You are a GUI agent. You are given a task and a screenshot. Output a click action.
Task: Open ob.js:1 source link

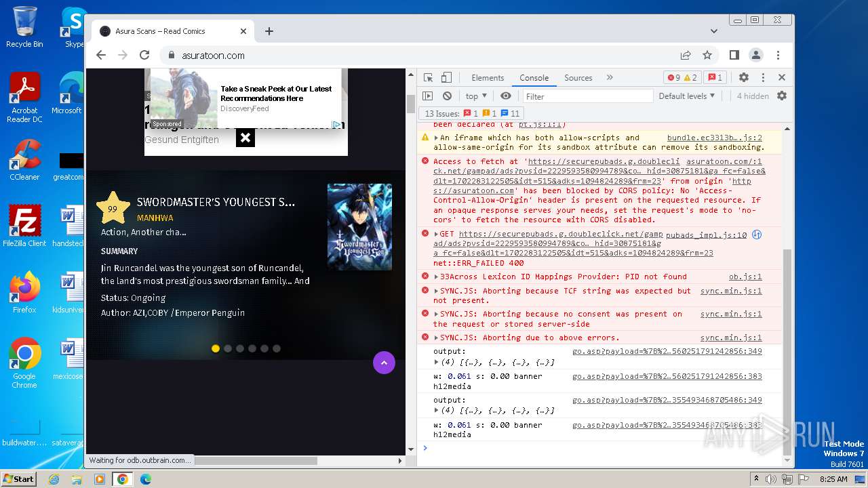pyautogui.click(x=745, y=277)
